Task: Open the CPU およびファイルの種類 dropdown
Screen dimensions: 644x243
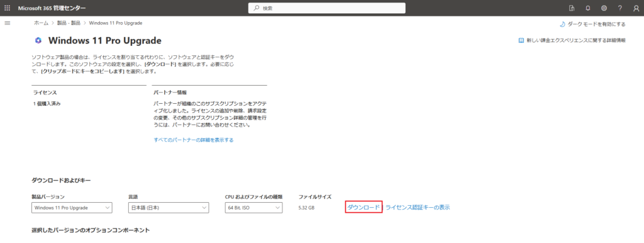Action: (254, 208)
